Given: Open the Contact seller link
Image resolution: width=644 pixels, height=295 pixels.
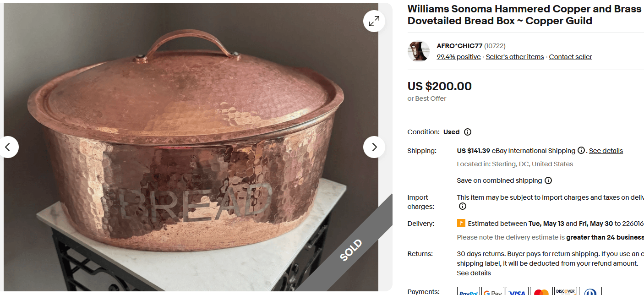Looking at the screenshot, I should click(570, 56).
